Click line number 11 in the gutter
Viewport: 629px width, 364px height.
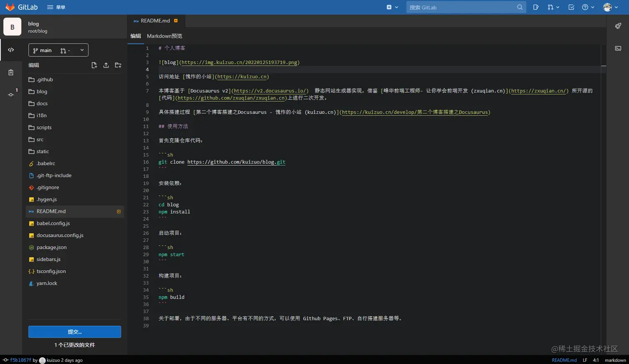[146, 126]
